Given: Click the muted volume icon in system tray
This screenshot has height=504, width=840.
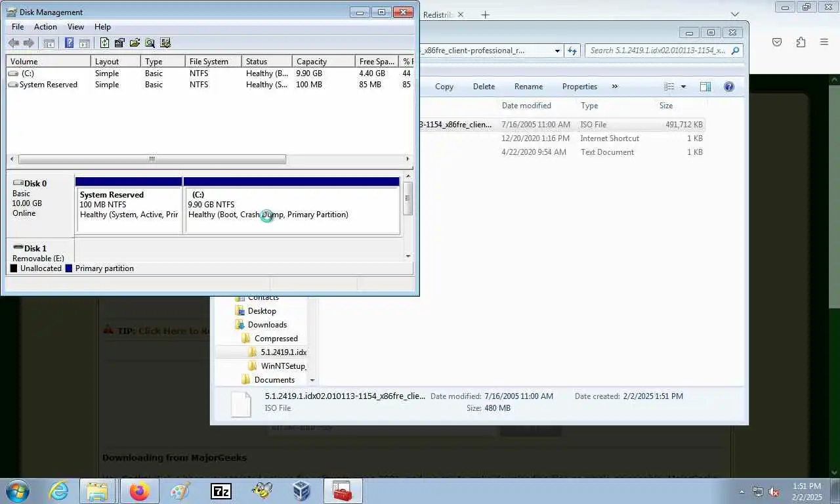Looking at the screenshot, I should 774,492.
